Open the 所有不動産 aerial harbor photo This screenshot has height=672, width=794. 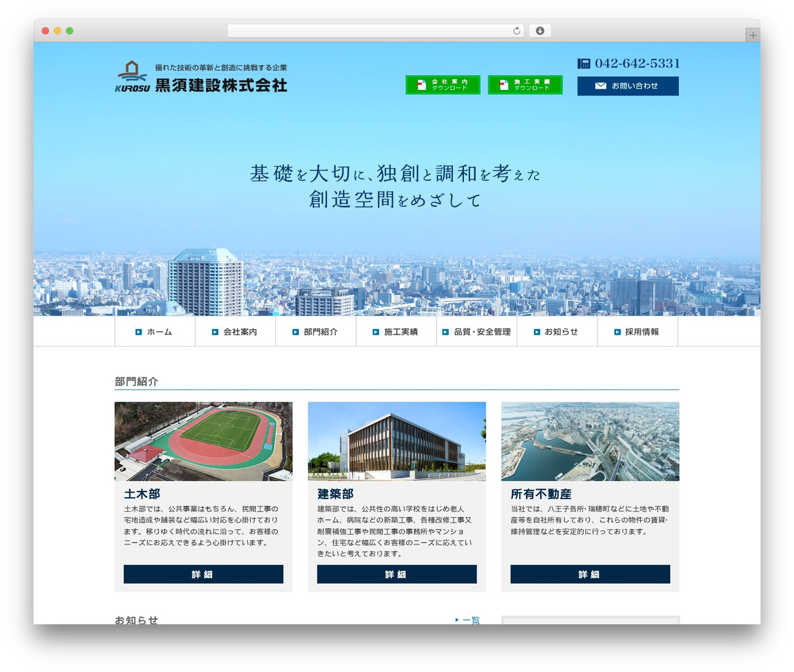pyautogui.click(x=591, y=441)
